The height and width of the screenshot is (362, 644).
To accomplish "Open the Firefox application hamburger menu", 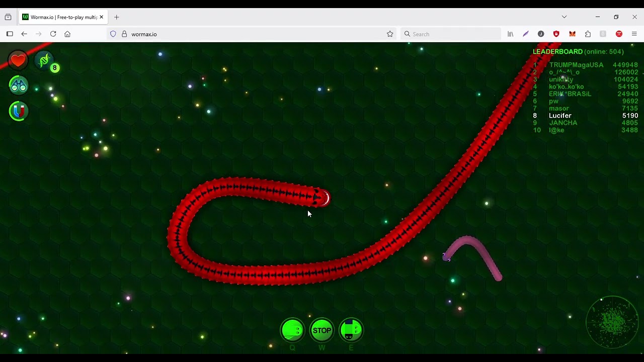I will [634, 34].
